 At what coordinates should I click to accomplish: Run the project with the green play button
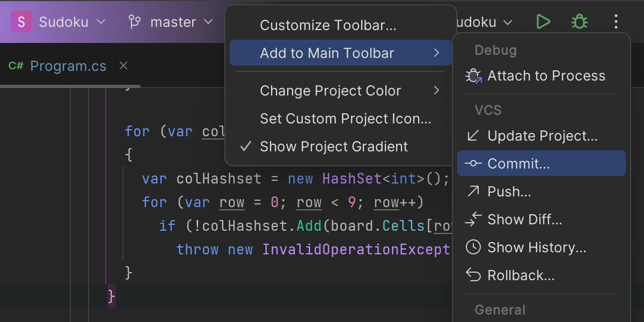[x=544, y=22]
